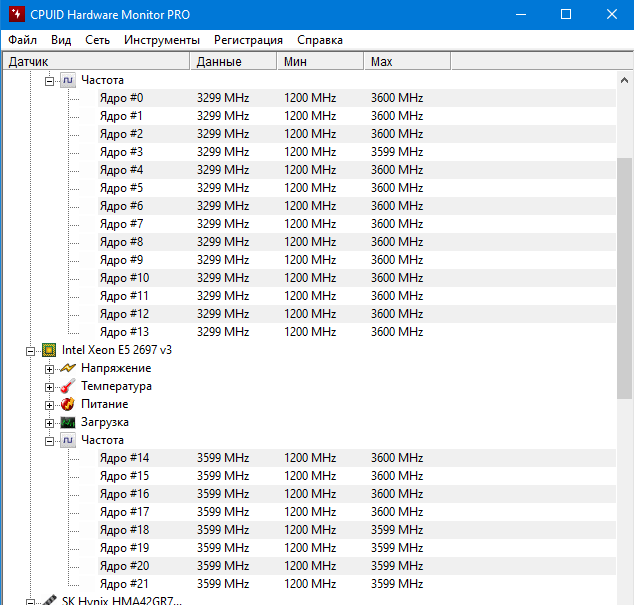Click the 3299 MHz current value of Ядро #13
This screenshot has height=605, width=634.
pyautogui.click(x=223, y=332)
